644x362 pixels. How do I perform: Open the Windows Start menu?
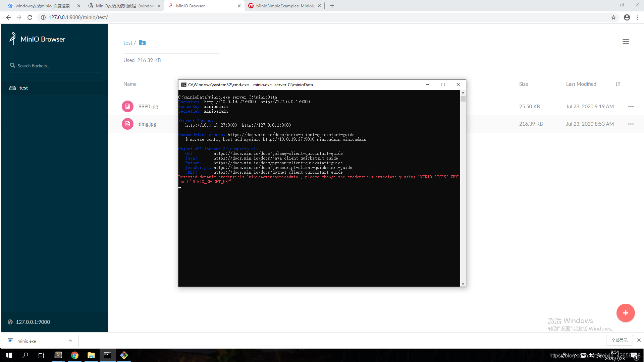click(9, 355)
